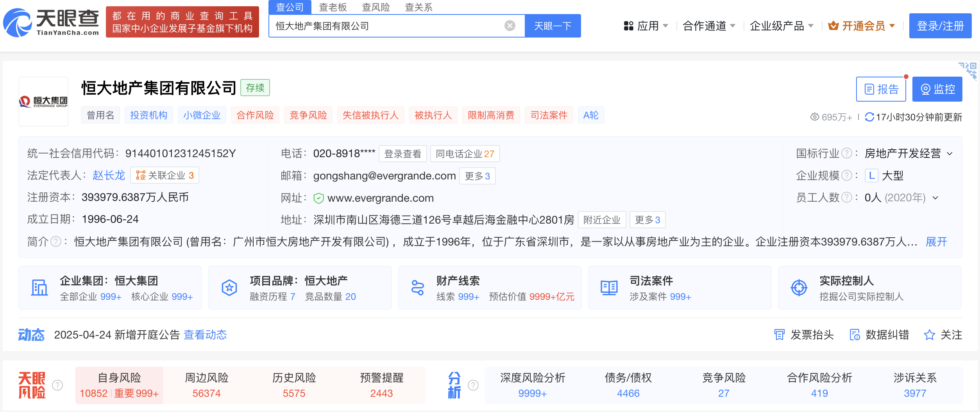Click the TianYanCha logo

(x=51, y=23)
